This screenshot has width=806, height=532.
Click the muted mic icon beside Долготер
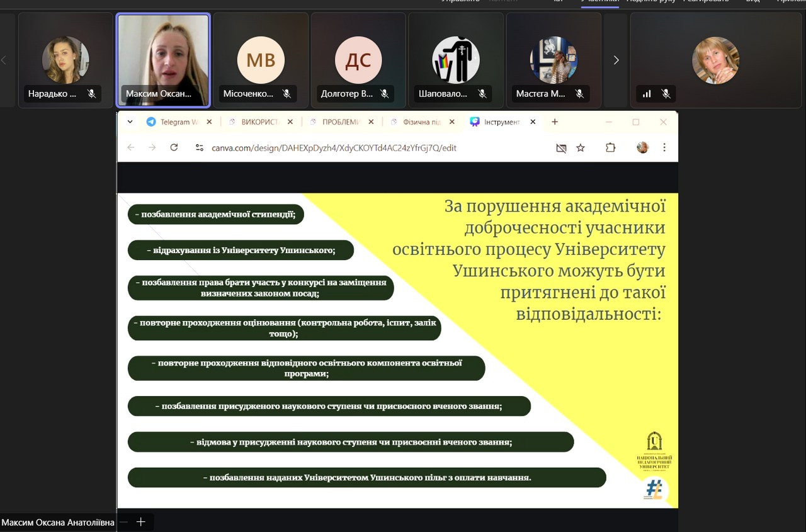point(384,94)
